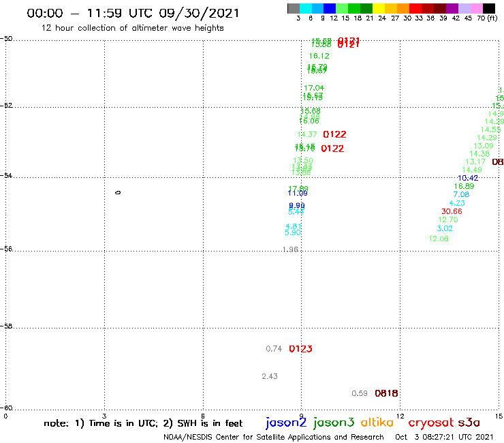Image resolution: width=504 pixels, height=443 pixels.
Task: Click the 14.37 wave height value
Action: (307, 134)
